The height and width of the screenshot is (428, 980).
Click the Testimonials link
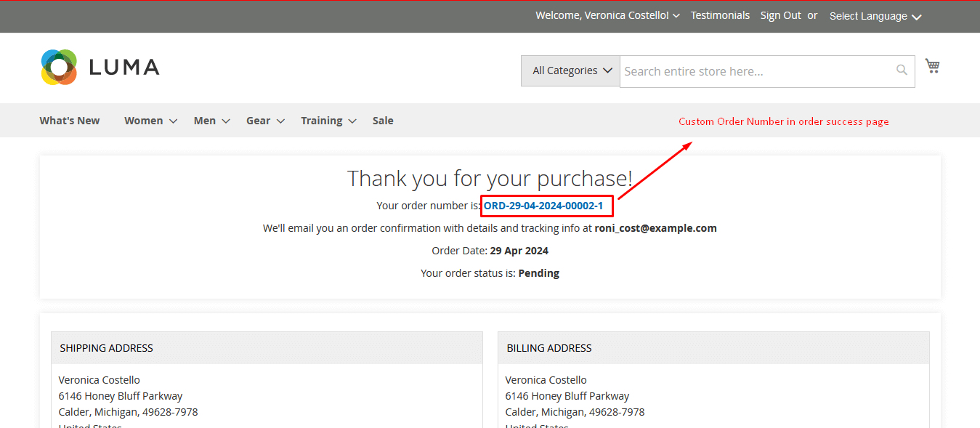pyautogui.click(x=720, y=15)
